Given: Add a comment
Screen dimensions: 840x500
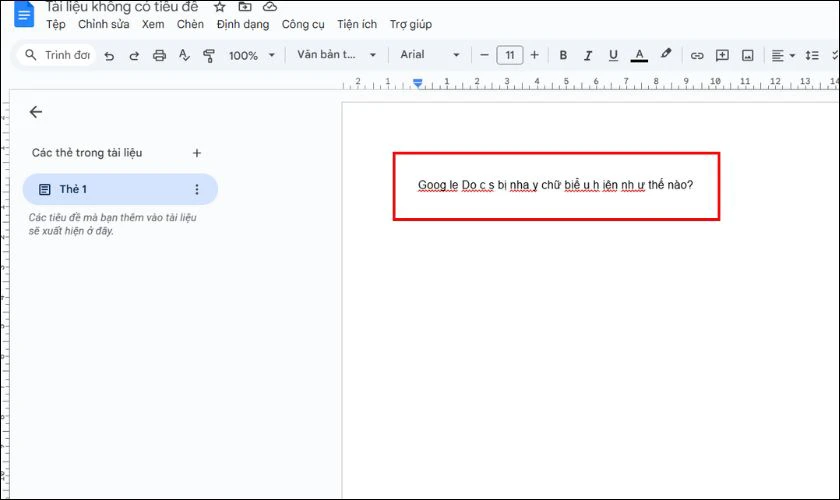Looking at the screenshot, I should tap(722, 55).
